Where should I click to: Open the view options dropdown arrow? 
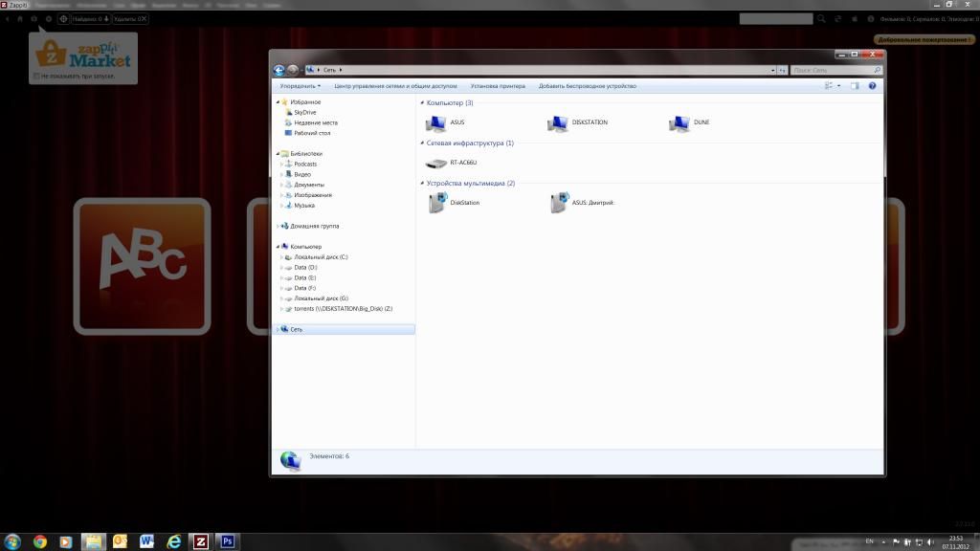coord(838,85)
